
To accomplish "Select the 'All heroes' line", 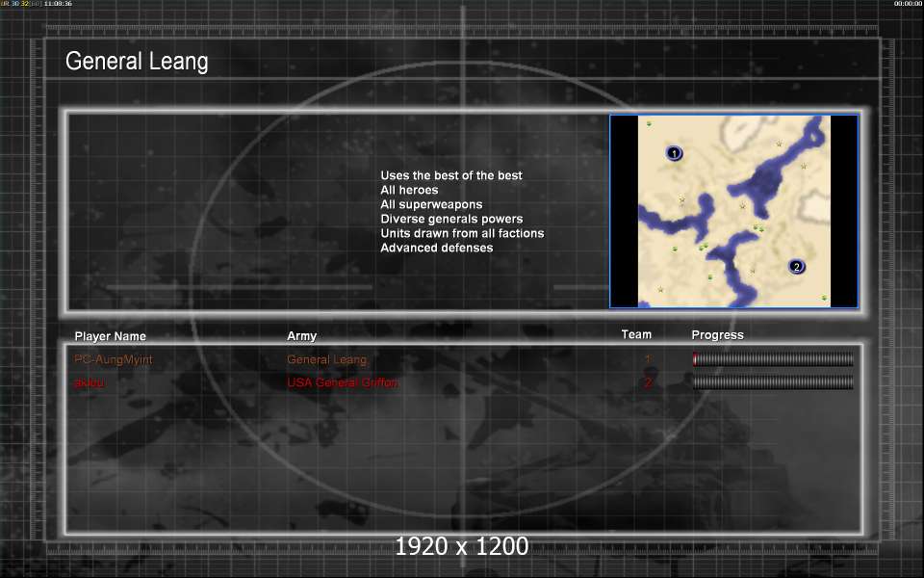I will 410,190.
